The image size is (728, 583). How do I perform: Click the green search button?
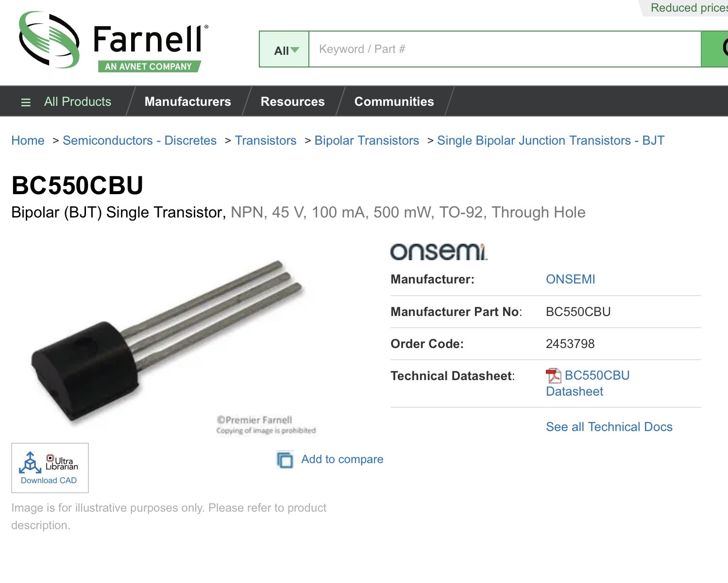[715, 49]
